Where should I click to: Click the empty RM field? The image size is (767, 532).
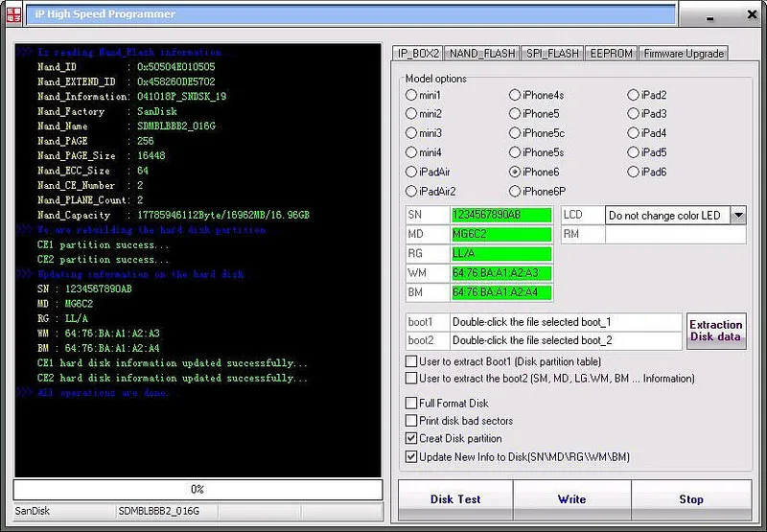tap(676, 234)
